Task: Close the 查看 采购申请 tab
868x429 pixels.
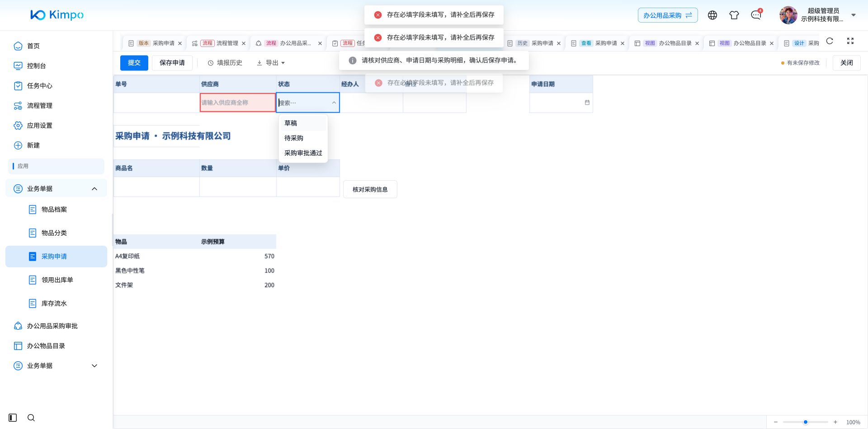Action: point(623,43)
